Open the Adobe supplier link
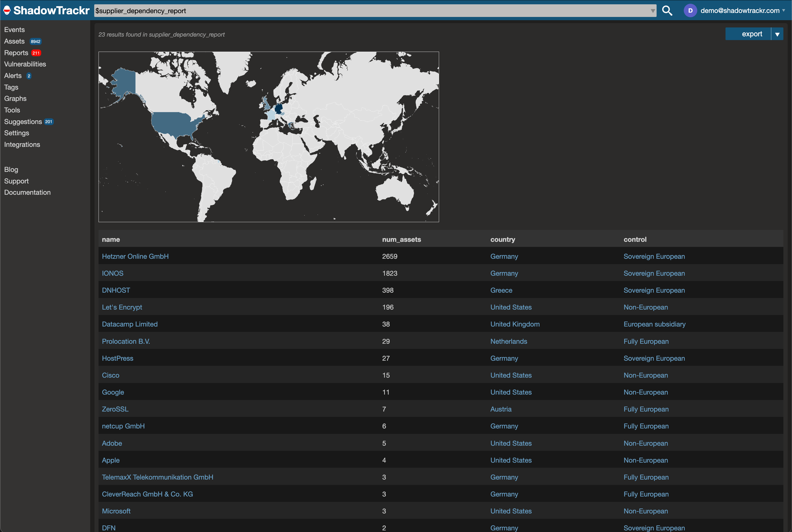The width and height of the screenshot is (792, 532). pos(112,444)
